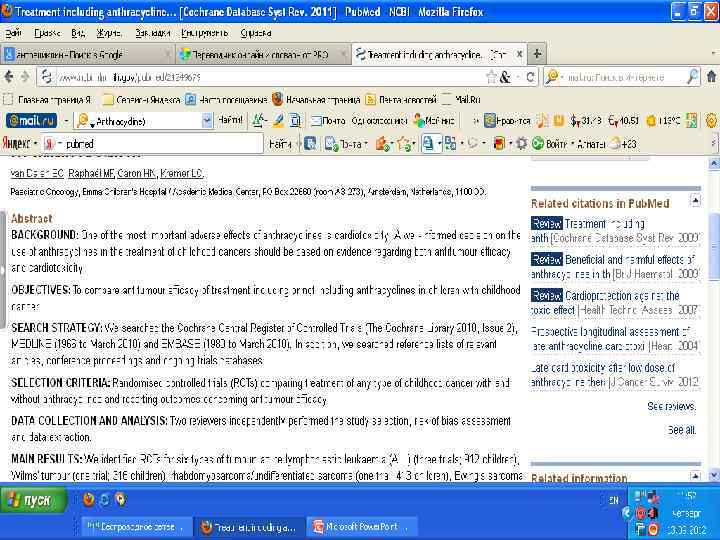The width and height of the screenshot is (720, 540).
Task: Reload the page with the refresh icon
Action: 530,77
